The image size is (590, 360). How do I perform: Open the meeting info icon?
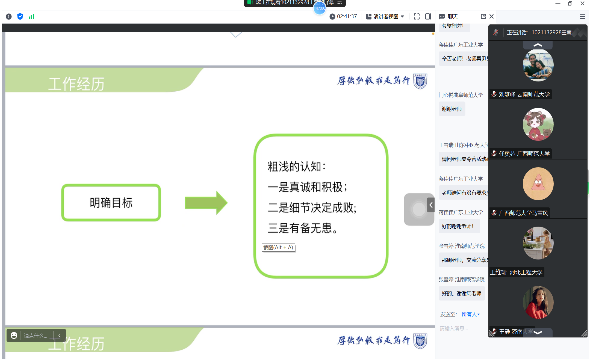tap(9, 16)
